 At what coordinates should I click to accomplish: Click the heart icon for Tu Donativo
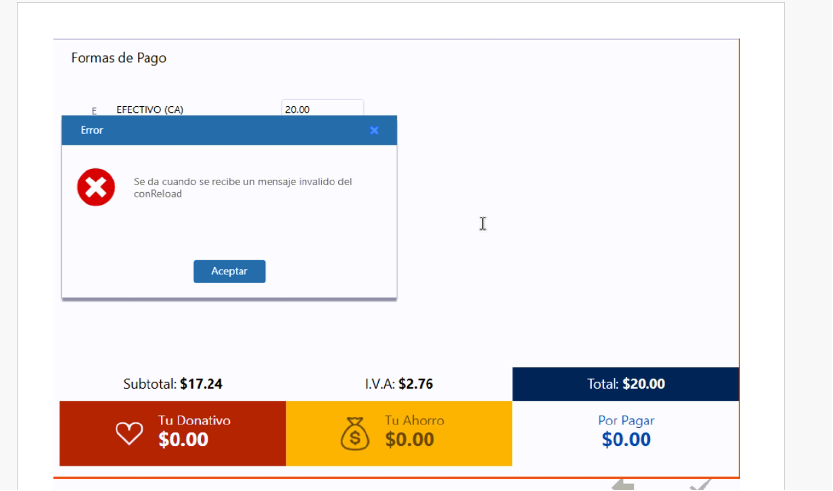click(x=129, y=433)
